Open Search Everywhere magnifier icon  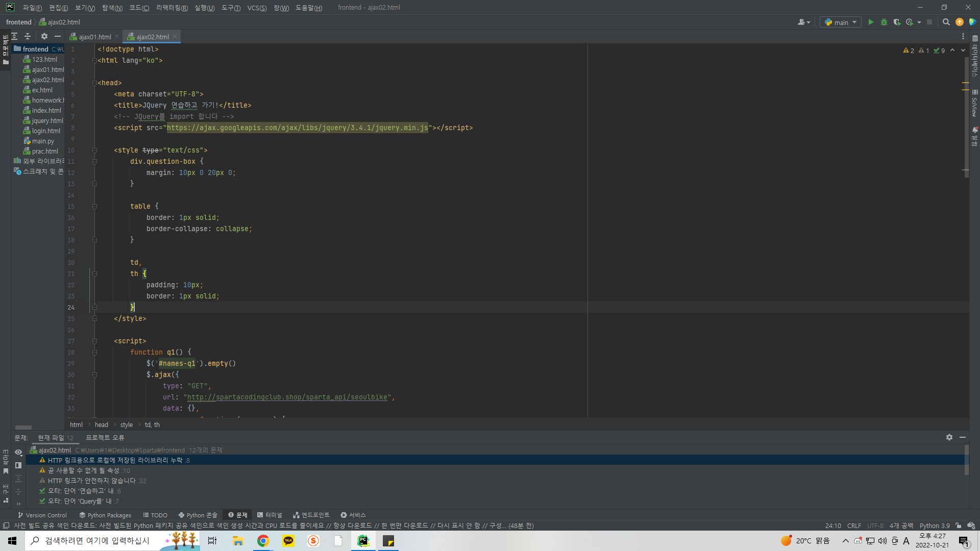click(x=946, y=22)
